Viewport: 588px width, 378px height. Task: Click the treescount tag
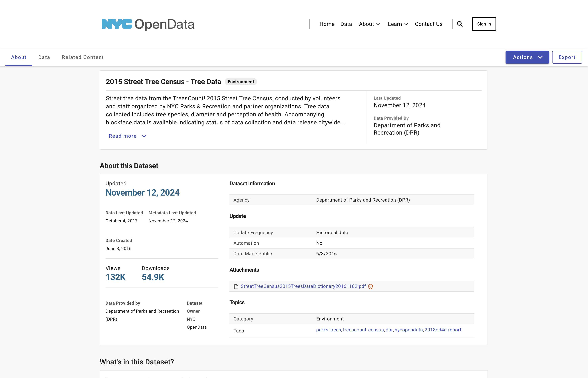tap(354, 330)
